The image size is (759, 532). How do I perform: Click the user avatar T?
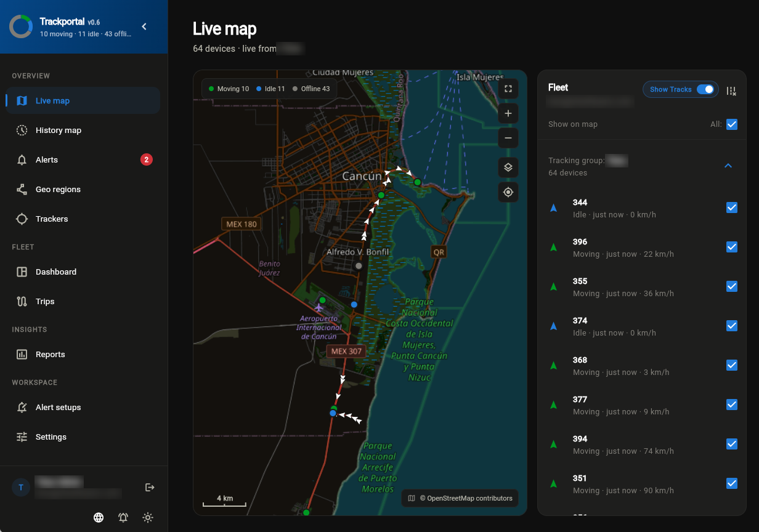[x=21, y=487]
